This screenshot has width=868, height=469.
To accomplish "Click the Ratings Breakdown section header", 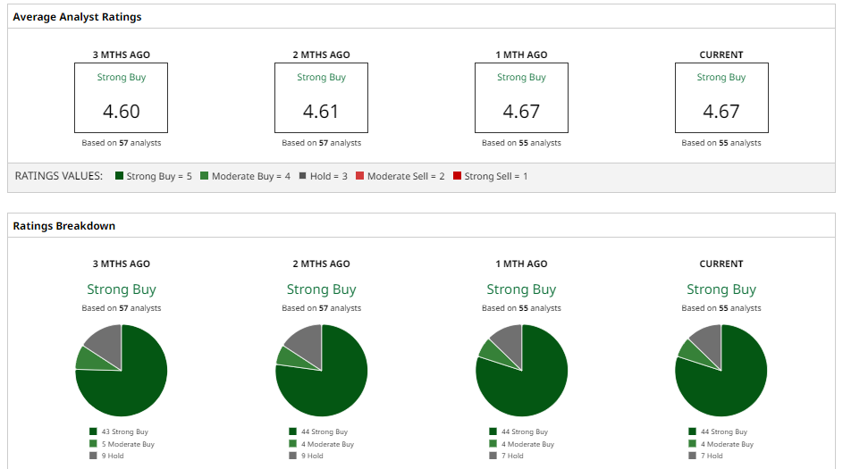I will pyautogui.click(x=64, y=226).
